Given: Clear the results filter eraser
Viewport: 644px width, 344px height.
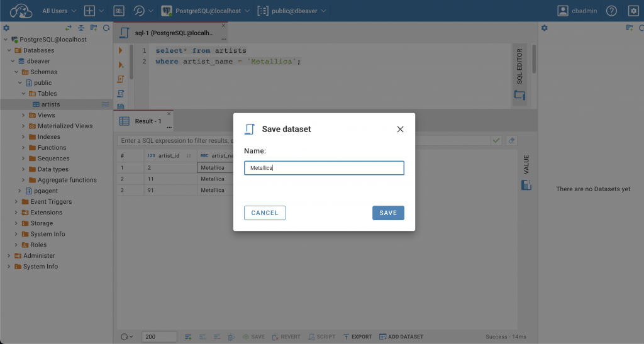Looking at the screenshot, I should coord(511,140).
